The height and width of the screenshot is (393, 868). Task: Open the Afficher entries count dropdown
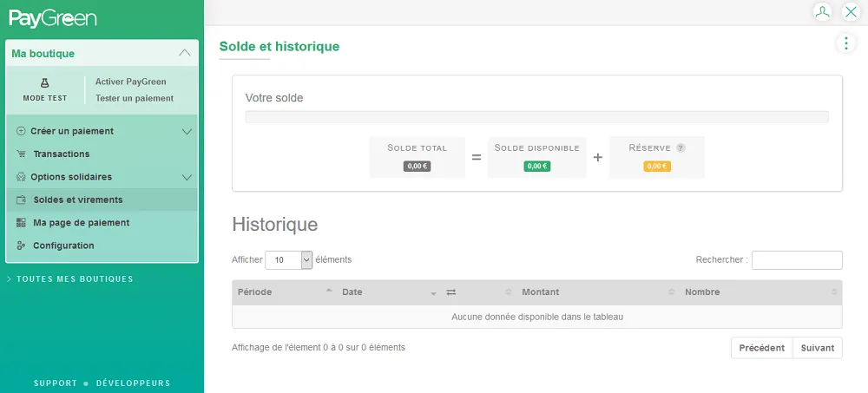(x=289, y=259)
